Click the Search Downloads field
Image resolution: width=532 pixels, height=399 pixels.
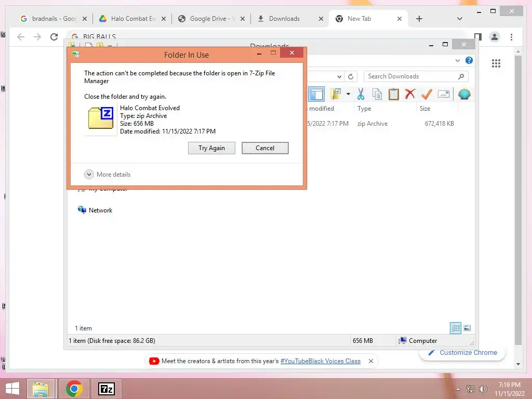point(416,76)
